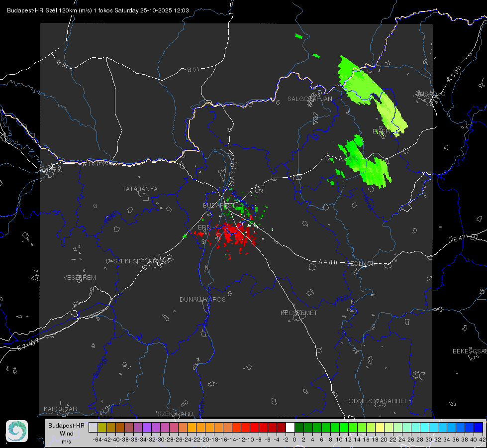Select the white swatch between -2 and 0

290,427
